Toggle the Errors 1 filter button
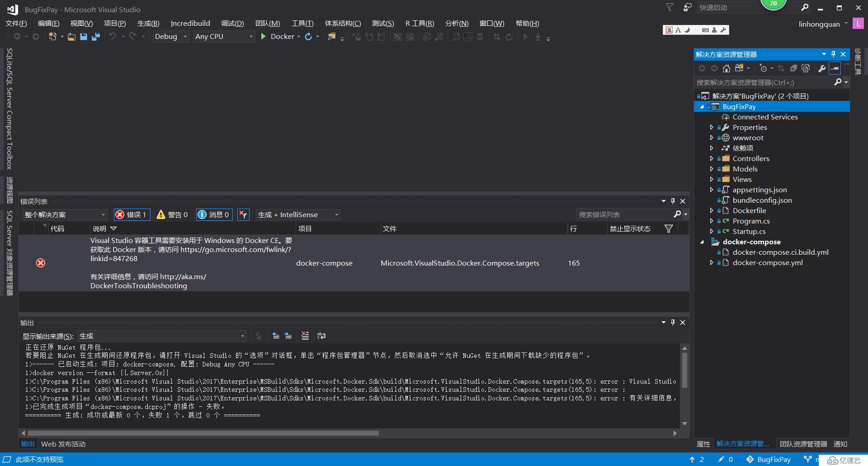The width and height of the screenshot is (868, 466). (x=131, y=214)
